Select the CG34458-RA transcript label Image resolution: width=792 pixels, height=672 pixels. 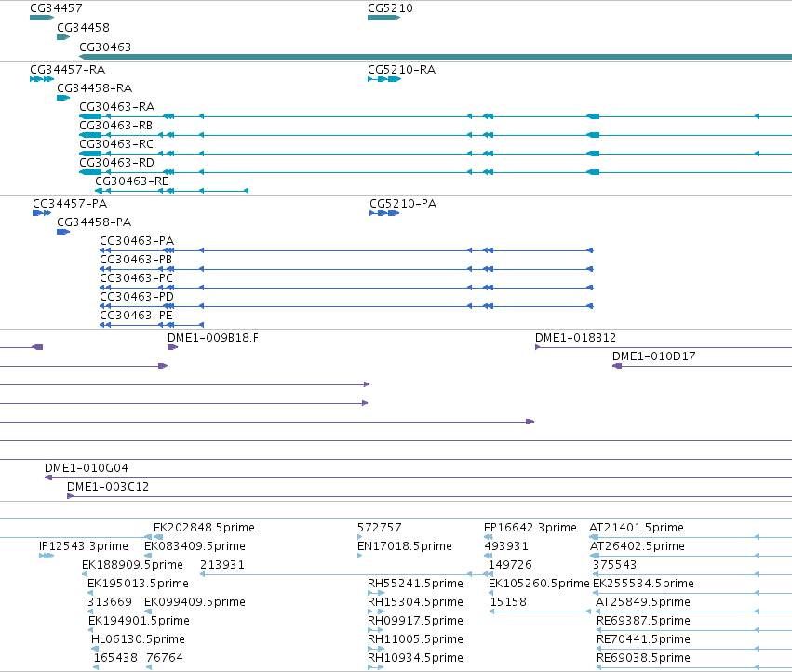[94, 87]
